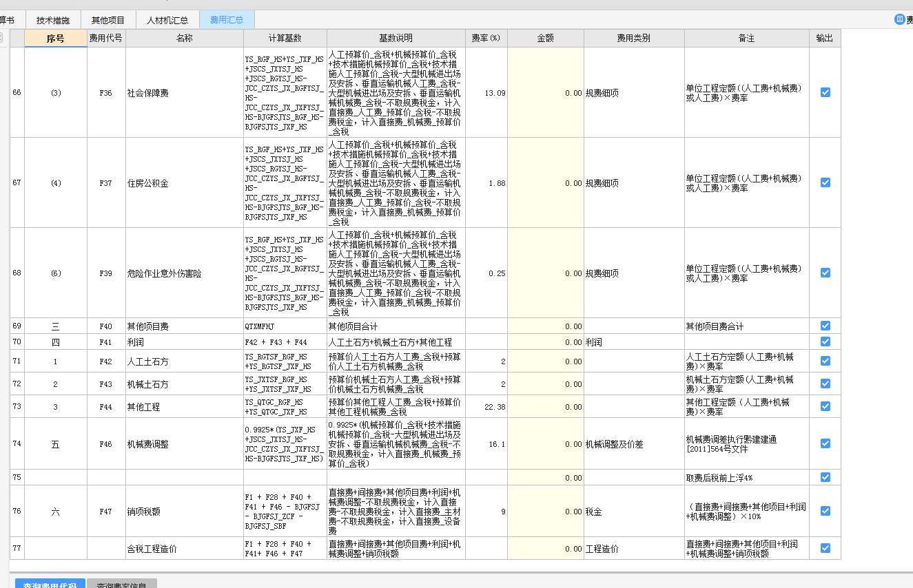
Task: Toggle output checkbox for 住房公积金 row
Action: (825, 182)
